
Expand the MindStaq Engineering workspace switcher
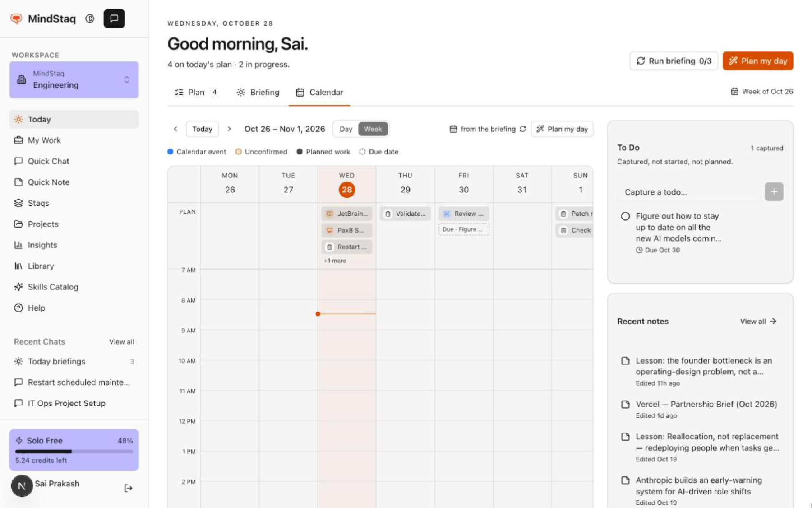click(74, 79)
